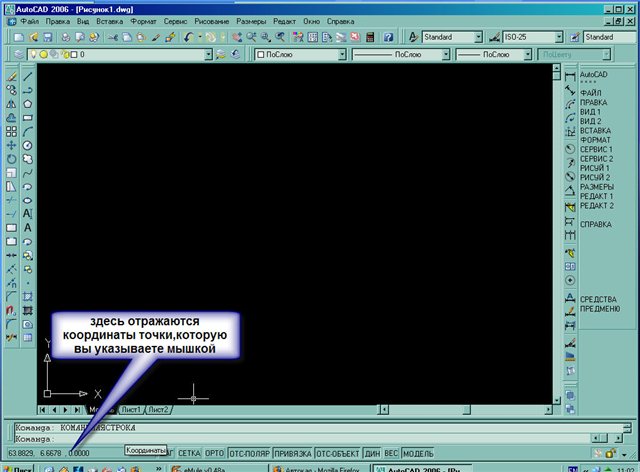Click the Erase tool icon
This screenshot has height=472, width=640.
[11, 75]
